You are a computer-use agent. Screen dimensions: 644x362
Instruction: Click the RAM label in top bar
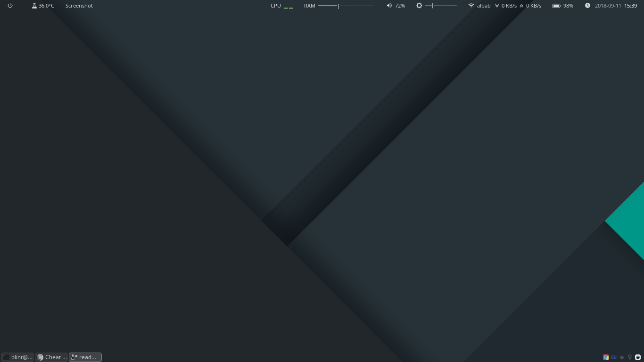click(x=310, y=6)
